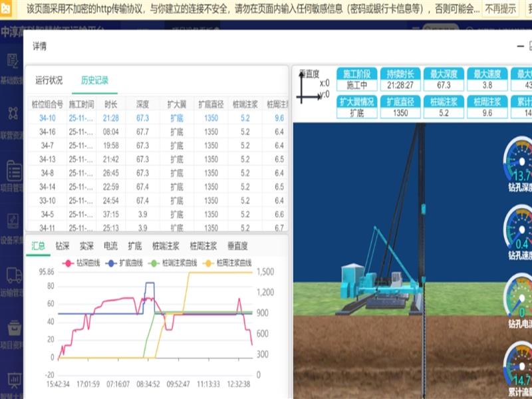This screenshot has height=399, width=532.
Task: Select the 垂直度 chart tab
Action: point(237,245)
